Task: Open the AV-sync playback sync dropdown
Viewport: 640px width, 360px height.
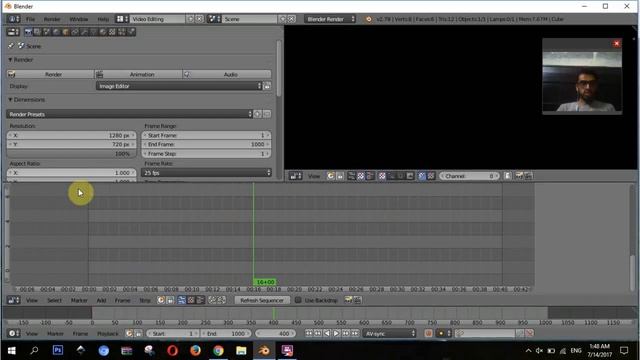Action: click(x=390, y=333)
